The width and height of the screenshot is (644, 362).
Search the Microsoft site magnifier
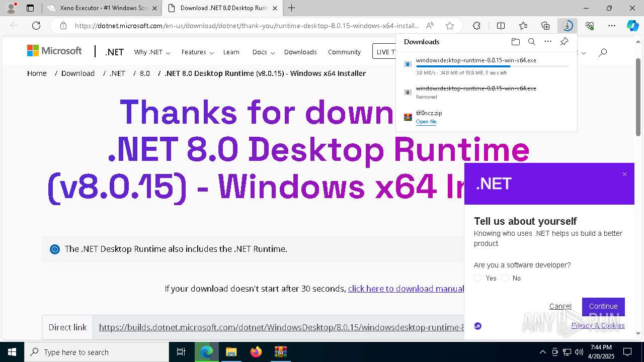tap(603, 52)
